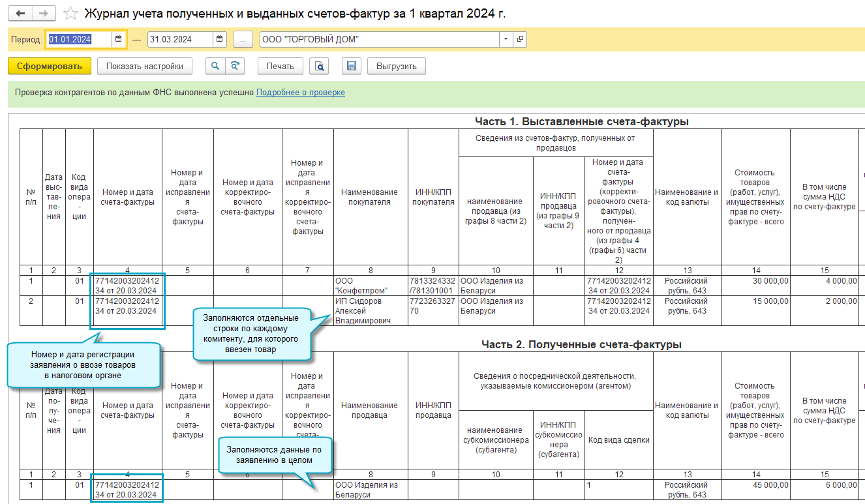Select the report title Журнал учета полученных и выданных счетов-фактур
This screenshot has height=504, width=865.
pyautogui.click(x=295, y=14)
